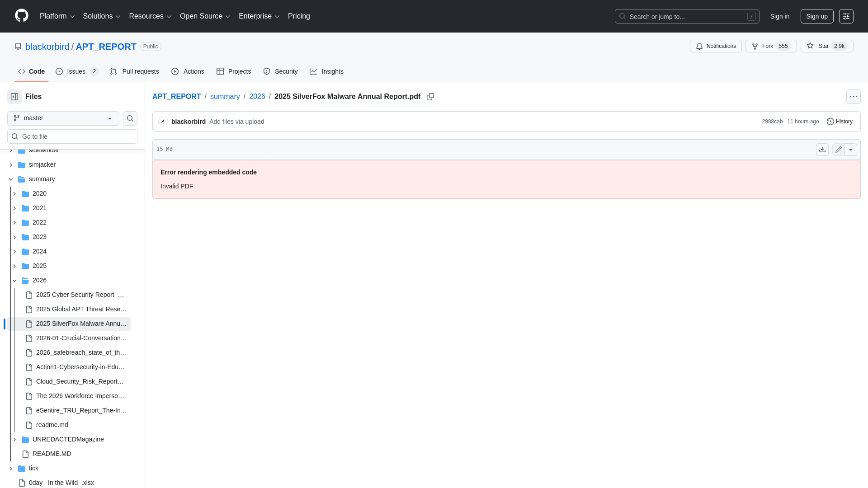Viewport: 868px width, 488px height.
Task: Collapse the 2026 folder
Action: (x=14, y=280)
